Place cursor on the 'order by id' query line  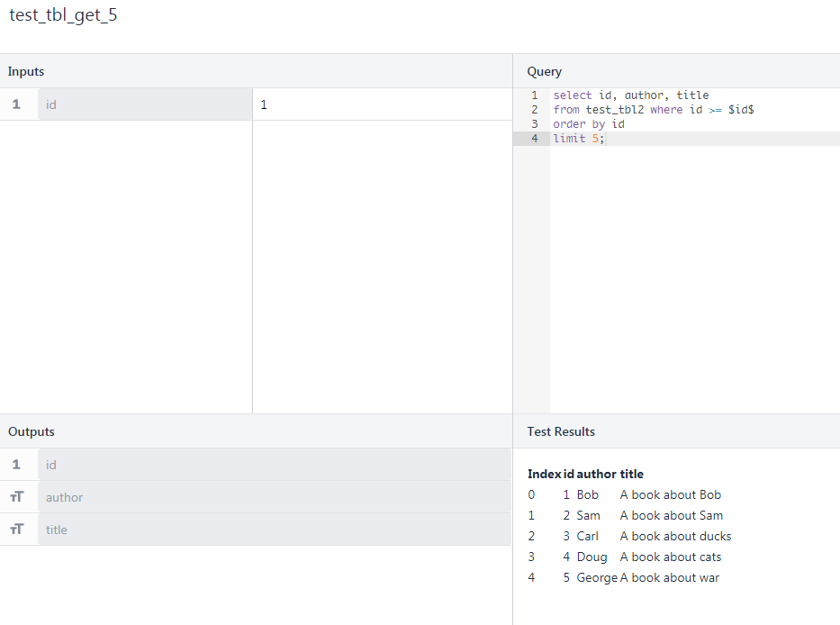coord(589,124)
